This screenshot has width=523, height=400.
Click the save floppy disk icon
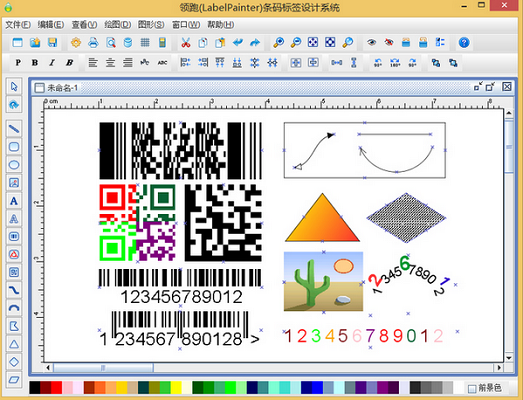[52, 42]
